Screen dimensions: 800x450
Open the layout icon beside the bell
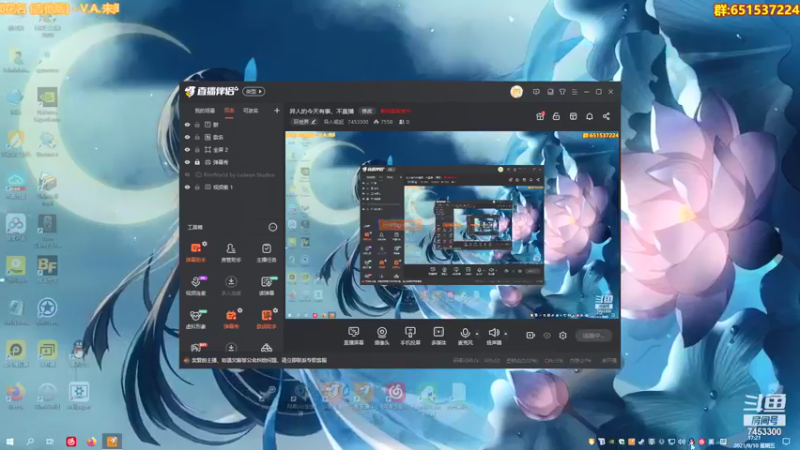[x=573, y=116]
